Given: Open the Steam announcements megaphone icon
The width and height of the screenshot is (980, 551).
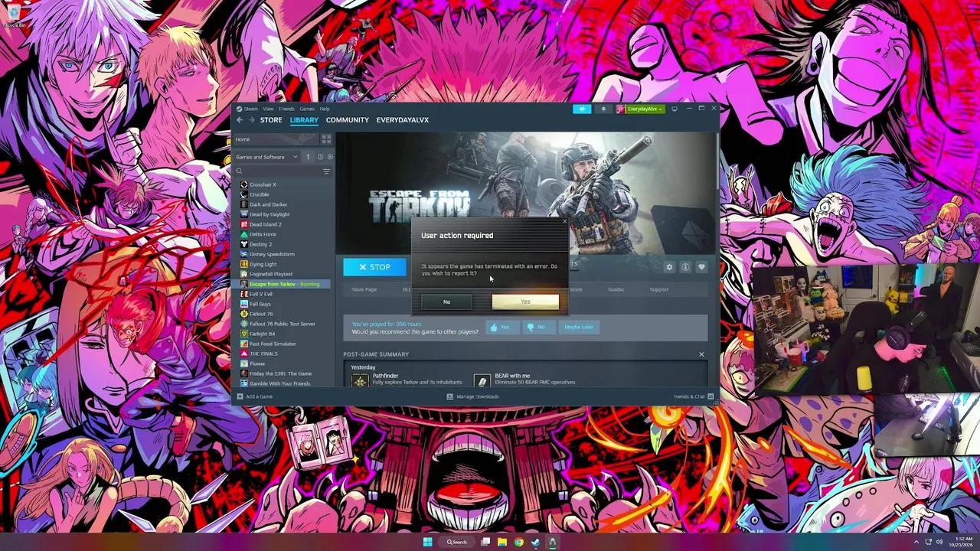Looking at the screenshot, I should coord(582,109).
